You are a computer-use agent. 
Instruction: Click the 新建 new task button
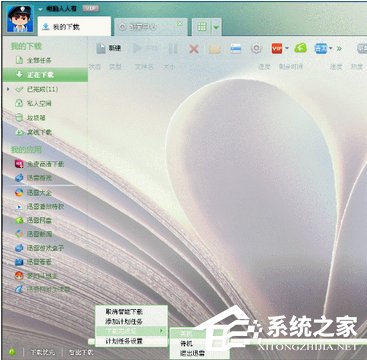tap(108, 49)
